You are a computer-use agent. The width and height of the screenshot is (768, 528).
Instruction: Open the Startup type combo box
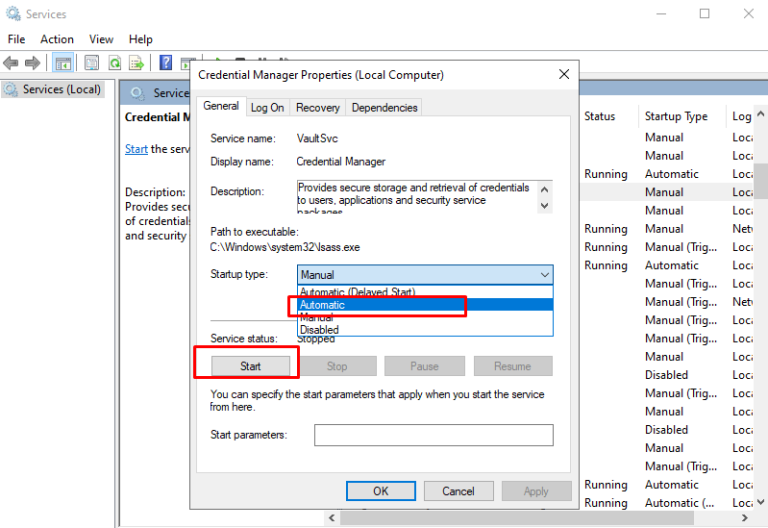point(425,275)
